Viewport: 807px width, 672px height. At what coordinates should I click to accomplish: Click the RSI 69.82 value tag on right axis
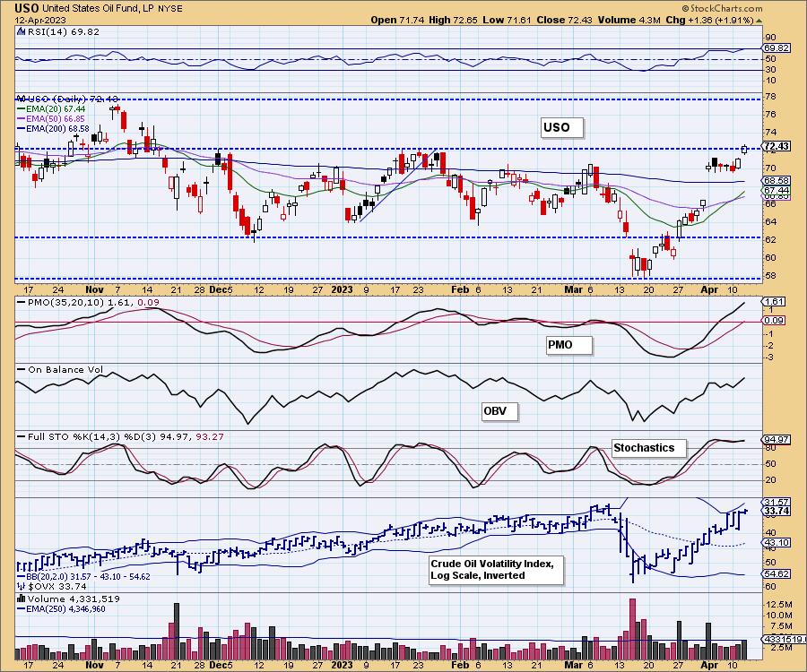point(777,47)
